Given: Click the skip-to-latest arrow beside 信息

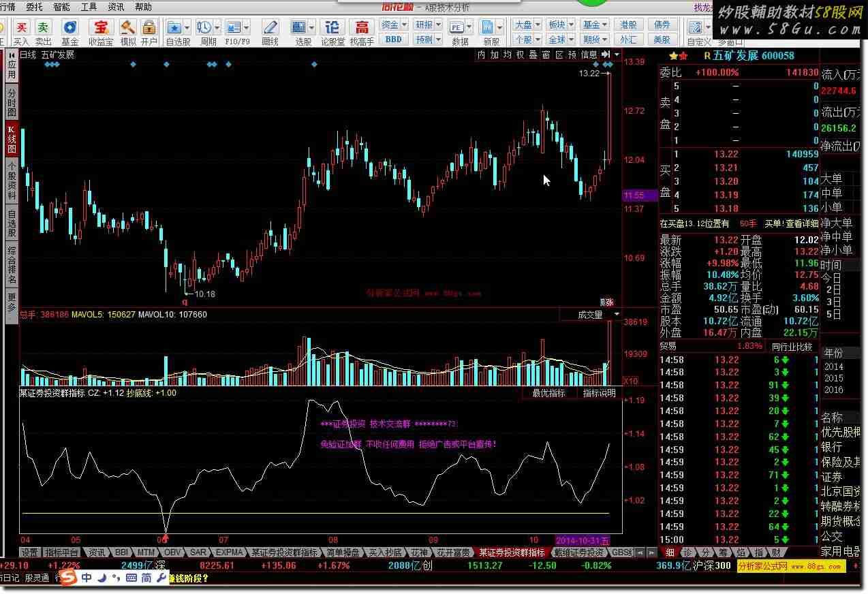Looking at the screenshot, I should point(605,54).
